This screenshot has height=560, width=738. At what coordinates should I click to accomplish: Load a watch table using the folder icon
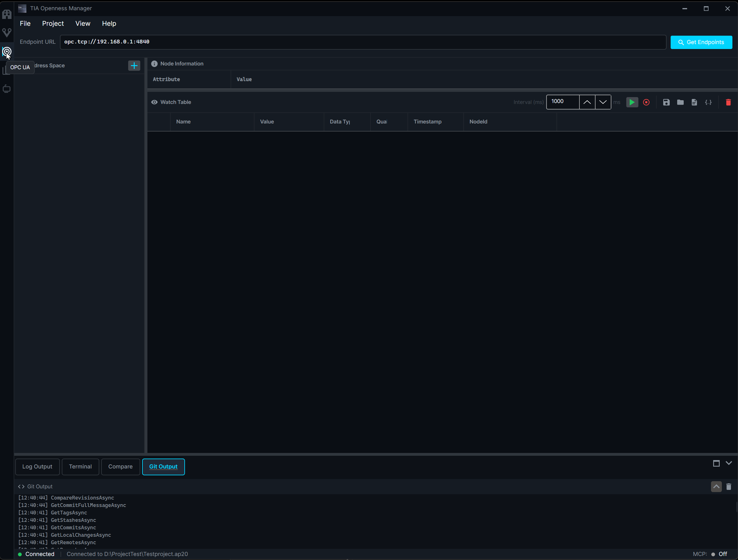point(680,102)
